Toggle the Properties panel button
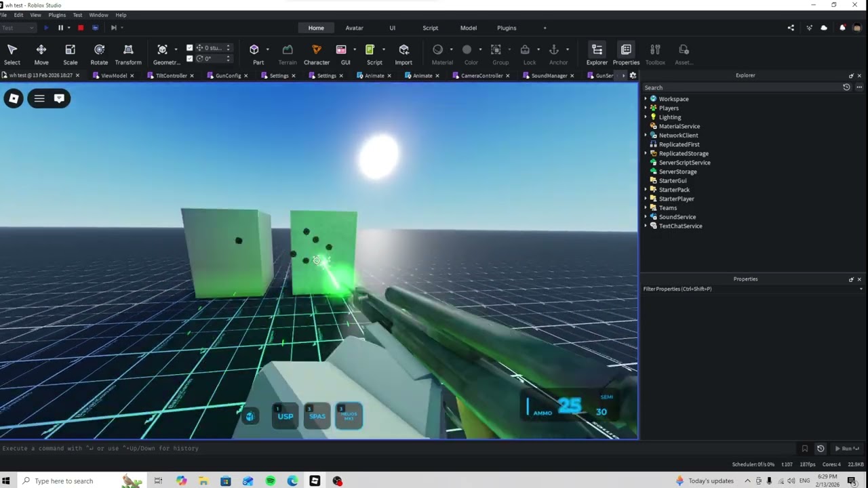868x488 pixels. [x=626, y=54]
